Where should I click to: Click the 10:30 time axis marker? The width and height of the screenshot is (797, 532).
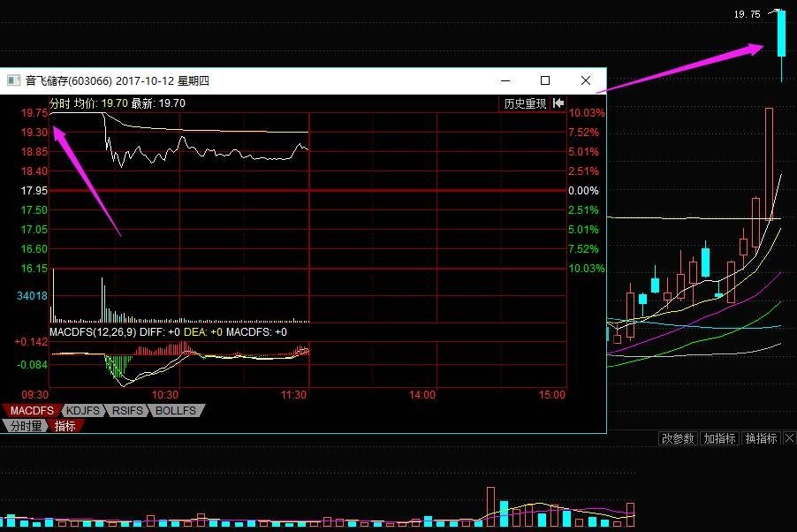coord(165,395)
